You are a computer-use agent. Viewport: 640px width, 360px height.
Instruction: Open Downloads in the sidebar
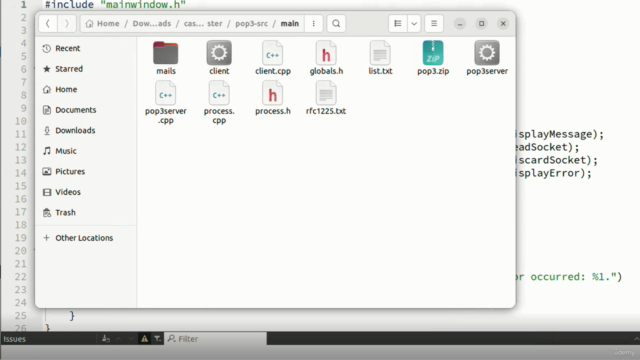[86, 130]
